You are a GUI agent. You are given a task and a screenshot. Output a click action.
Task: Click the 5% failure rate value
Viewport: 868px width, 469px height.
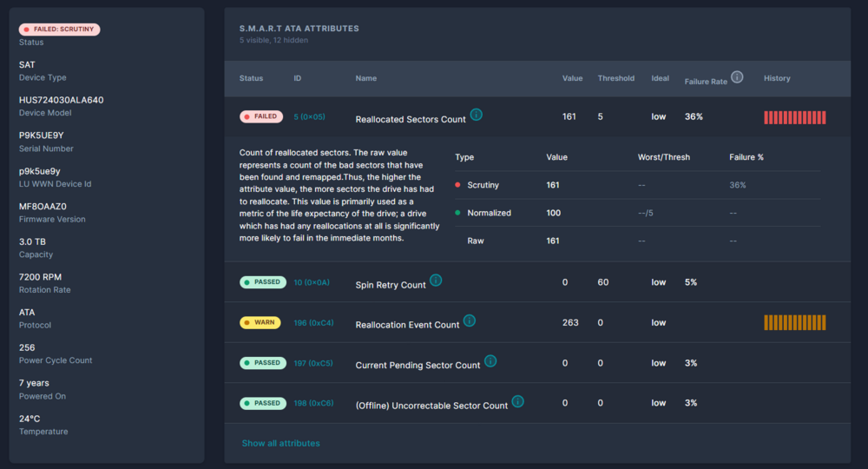(x=691, y=282)
